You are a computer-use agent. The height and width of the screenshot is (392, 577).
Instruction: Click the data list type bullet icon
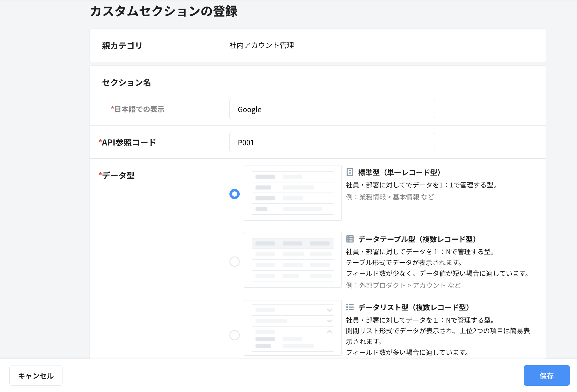click(350, 307)
